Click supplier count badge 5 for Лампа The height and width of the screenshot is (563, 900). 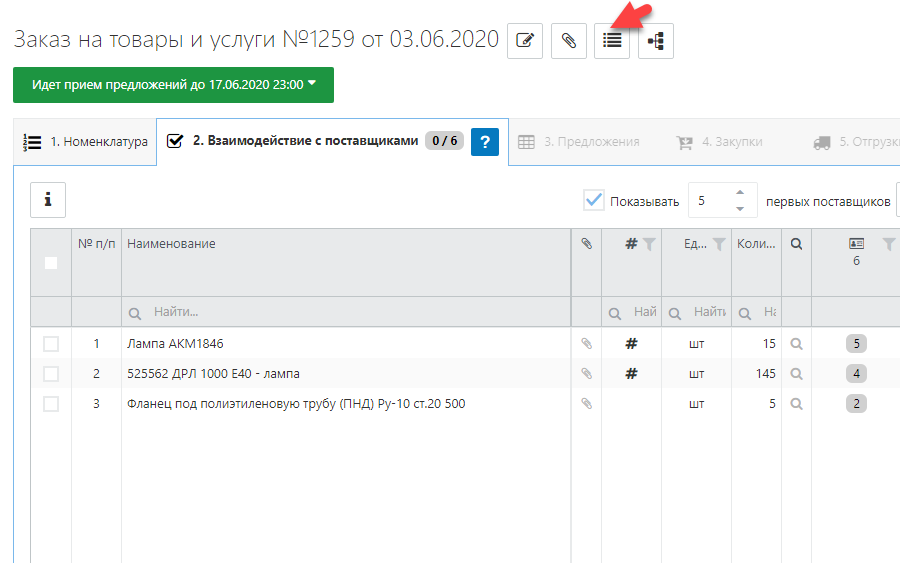tap(856, 344)
